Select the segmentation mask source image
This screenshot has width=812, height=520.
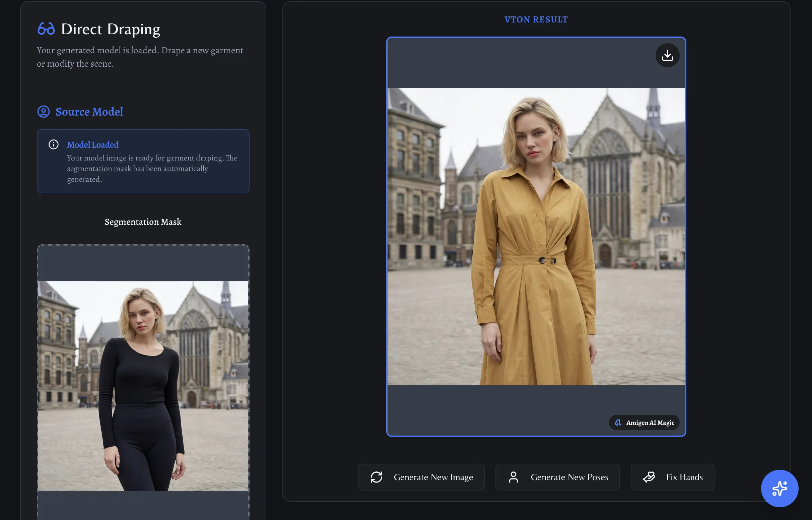(x=143, y=386)
